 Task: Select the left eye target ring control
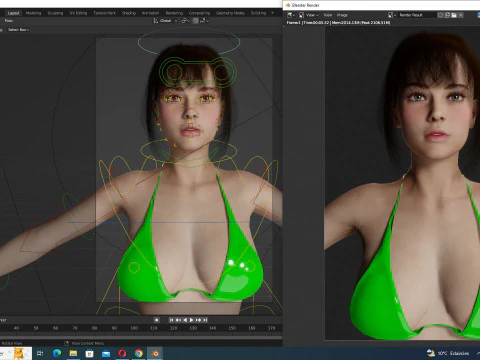(x=173, y=71)
